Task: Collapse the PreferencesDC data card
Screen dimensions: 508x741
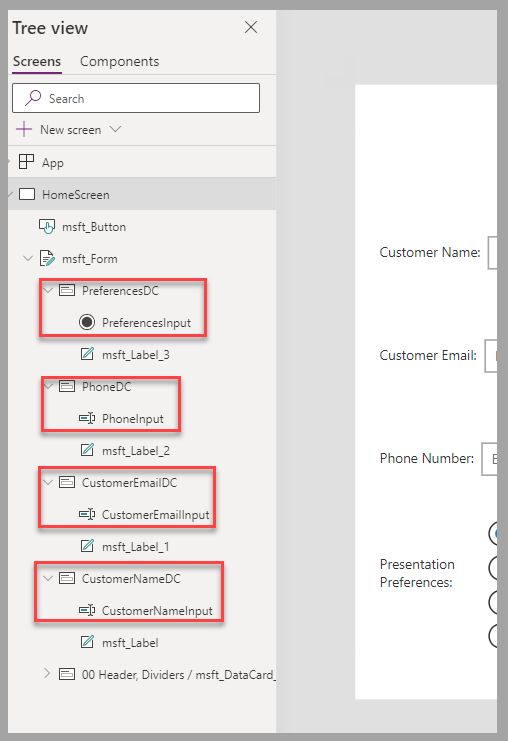Action: click(x=48, y=290)
